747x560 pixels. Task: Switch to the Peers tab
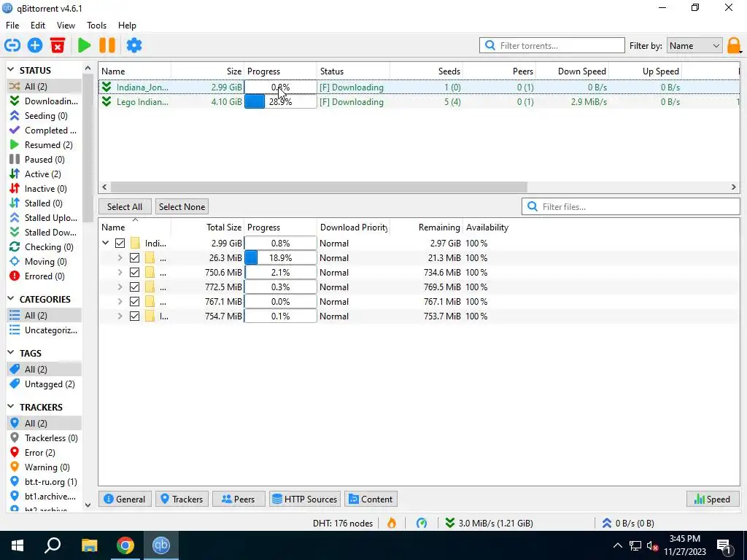pyautogui.click(x=239, y=499)
